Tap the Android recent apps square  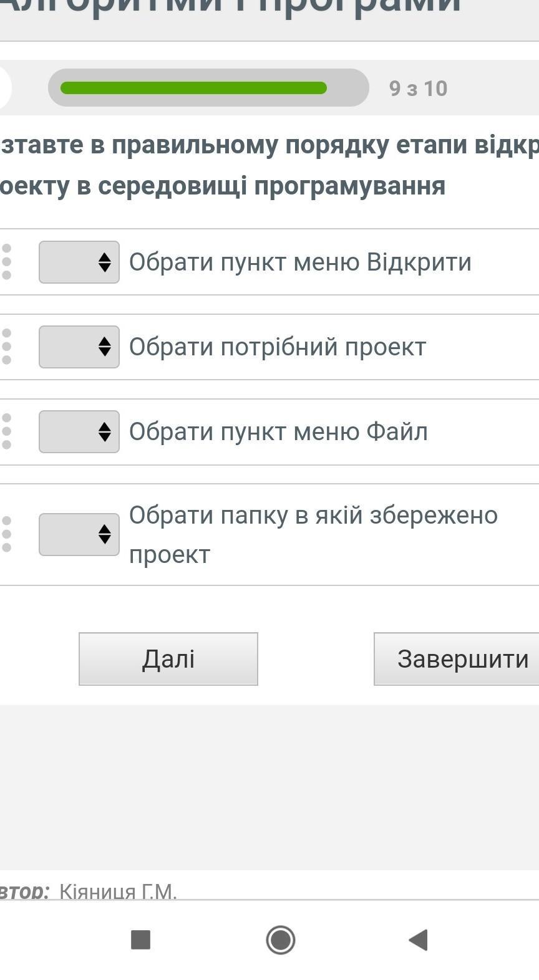[x=140, y=939]
